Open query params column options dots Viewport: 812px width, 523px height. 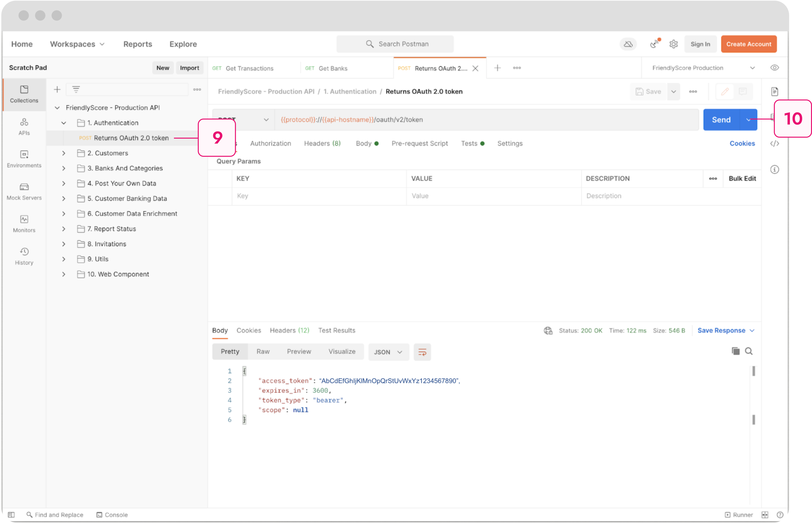point(713,178)
